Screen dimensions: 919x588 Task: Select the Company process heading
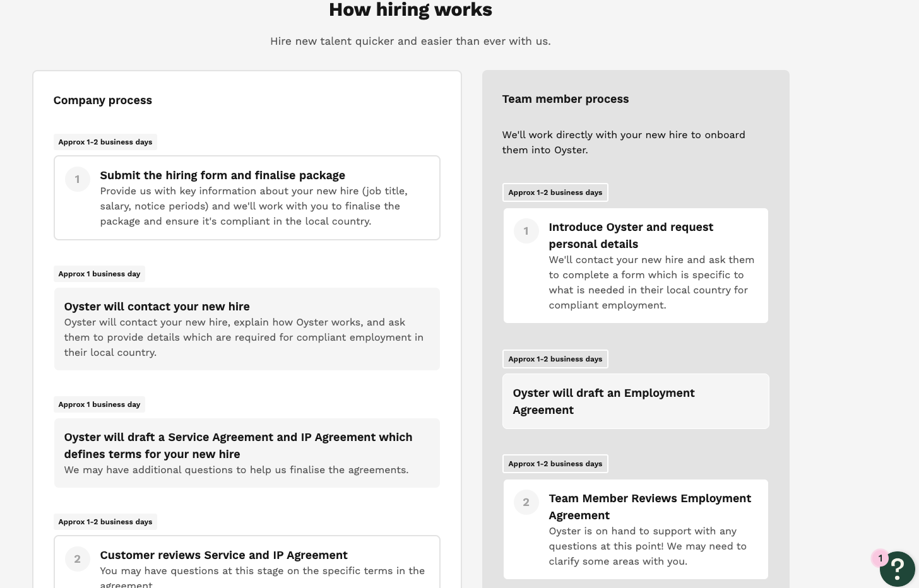102,100
